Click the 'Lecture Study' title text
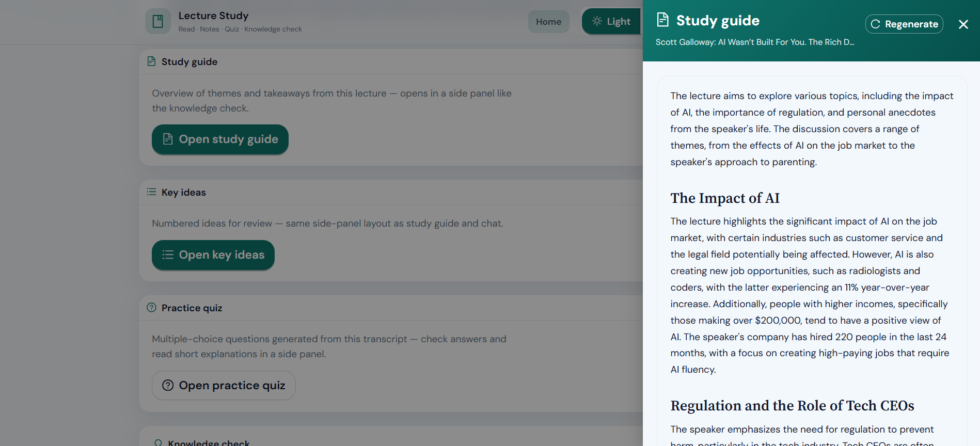The height and width of the screenshot is (446, 980). 213,15
